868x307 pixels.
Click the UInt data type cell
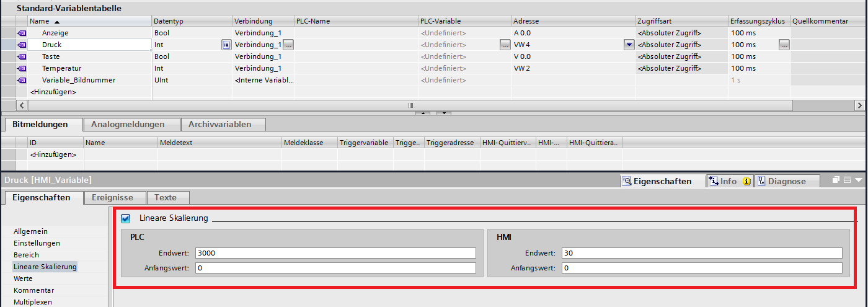(192, 80)
